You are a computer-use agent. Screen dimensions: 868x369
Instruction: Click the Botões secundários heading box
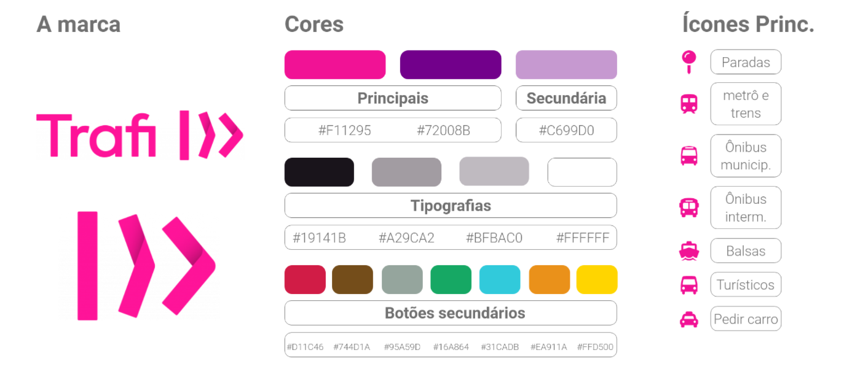click(x=451, y=313)
